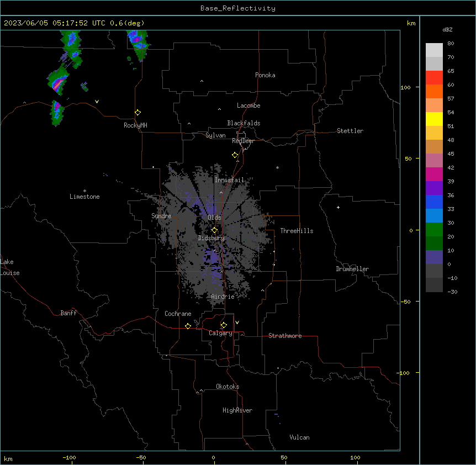This screenshot has height=465, width=476.
Task: Click the white asterisk above Limestone
Action: click(84, 191)
